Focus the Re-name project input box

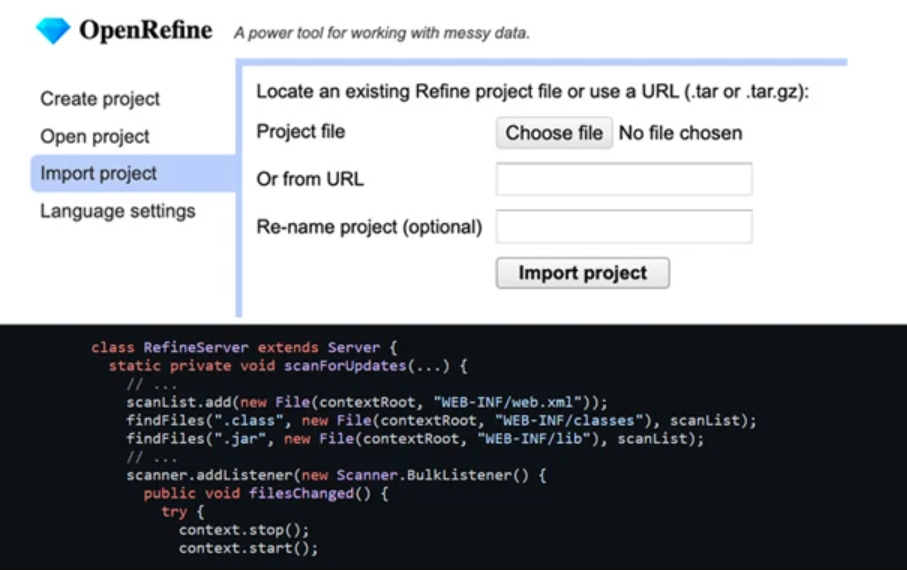tap(624, 227)
